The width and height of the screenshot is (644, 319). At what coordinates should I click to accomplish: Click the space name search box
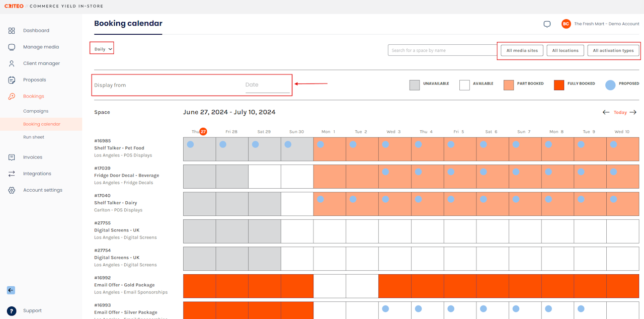(x=442, y=50)
